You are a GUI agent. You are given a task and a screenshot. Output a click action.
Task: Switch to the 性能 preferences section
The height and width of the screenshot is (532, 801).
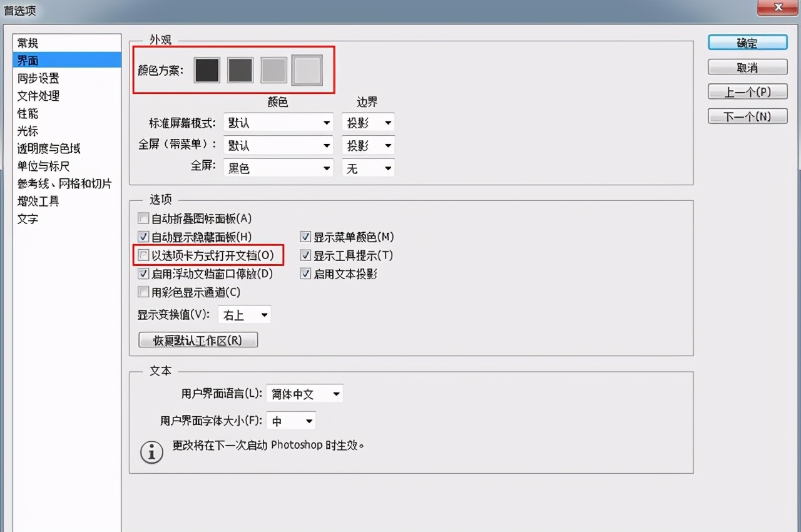(x=28, y=113)
